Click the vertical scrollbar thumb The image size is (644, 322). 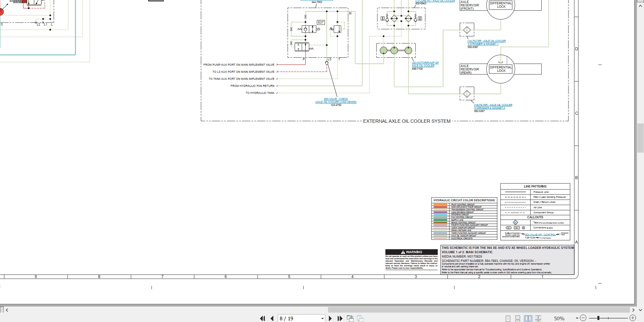[x=640, y=138]
